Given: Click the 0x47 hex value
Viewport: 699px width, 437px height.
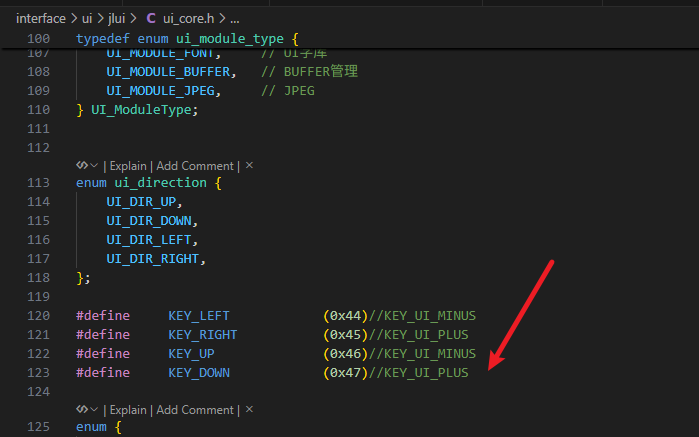Looking at the screenshot, I should click(x=345, y=373).
